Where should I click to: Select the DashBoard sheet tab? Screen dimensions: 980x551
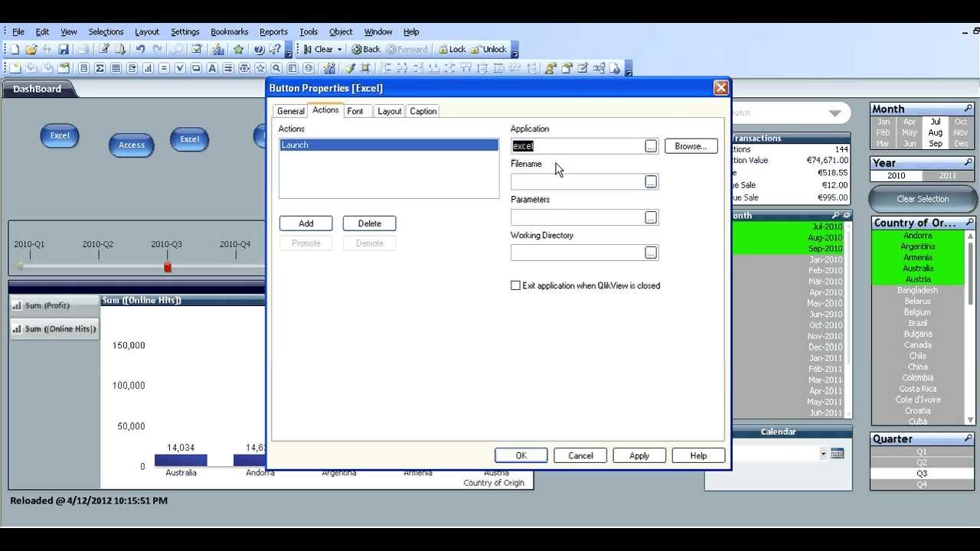tap(37, 89)
